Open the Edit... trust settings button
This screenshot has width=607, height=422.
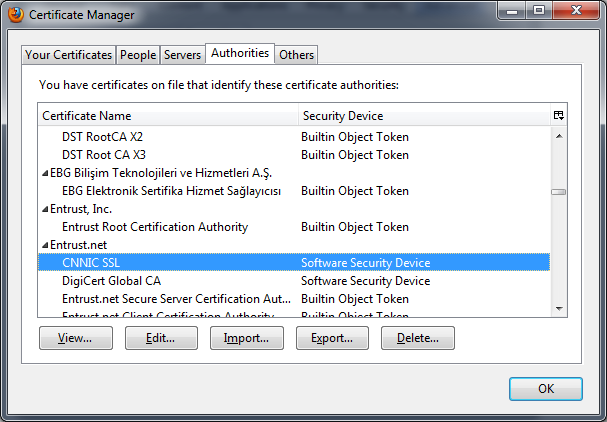click(x=161, y=338)
